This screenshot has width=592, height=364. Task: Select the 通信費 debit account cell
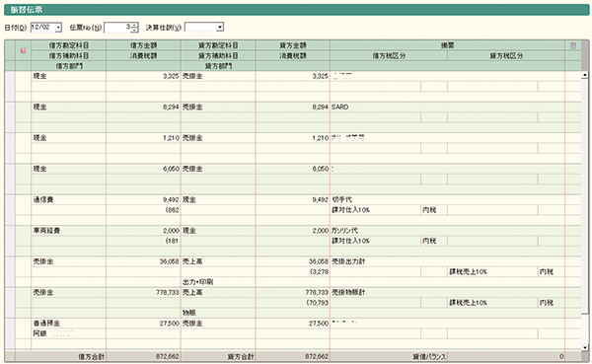tap(69, 199)
